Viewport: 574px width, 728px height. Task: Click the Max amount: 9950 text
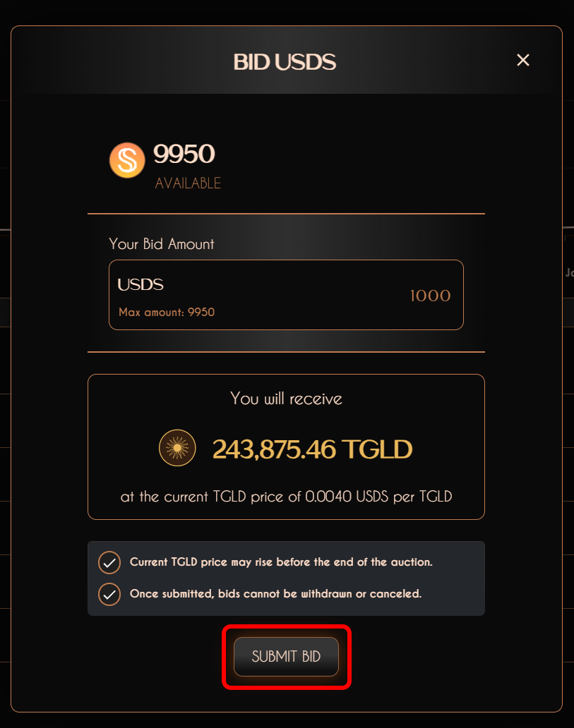point(167,312)
